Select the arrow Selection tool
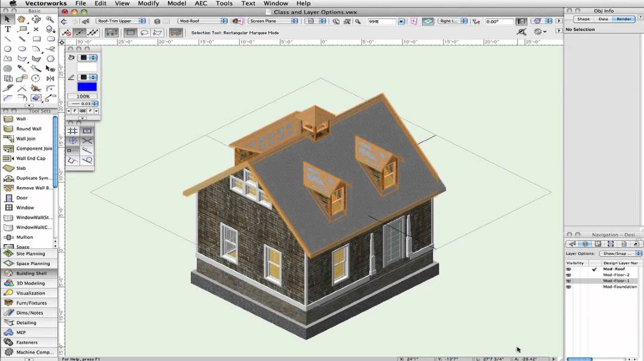The image size is (644, 361). tap(7, 19)
